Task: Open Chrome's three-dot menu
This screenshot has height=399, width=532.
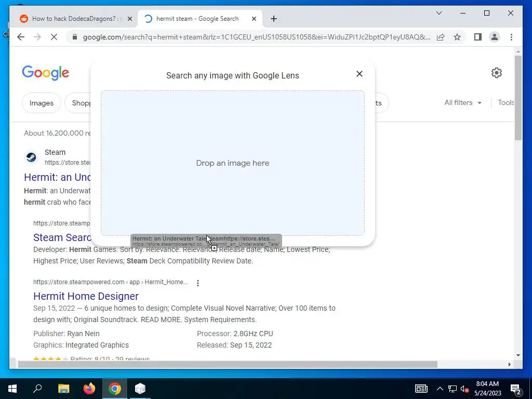Action: 511,37
